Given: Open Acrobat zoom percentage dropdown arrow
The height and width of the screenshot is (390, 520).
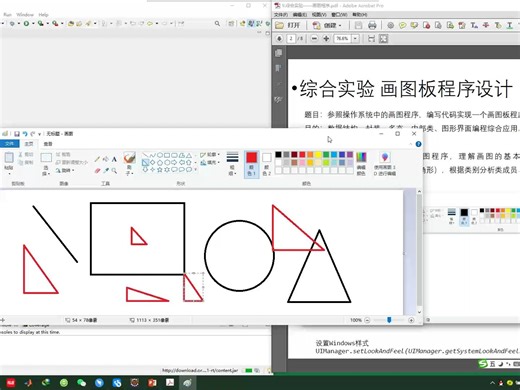Looking at the screenshot, I should tap(355, 39).
